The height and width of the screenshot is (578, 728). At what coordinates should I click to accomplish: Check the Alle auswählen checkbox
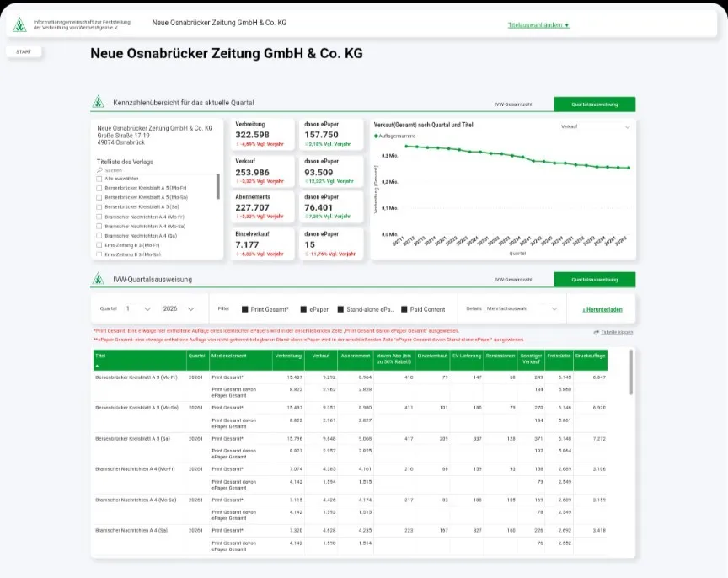99,179
